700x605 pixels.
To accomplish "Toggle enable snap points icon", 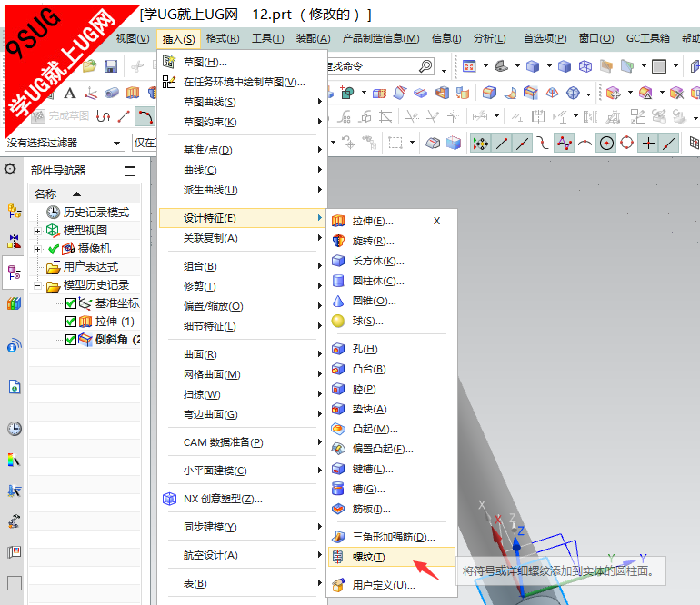I will [x=480, y=144].
